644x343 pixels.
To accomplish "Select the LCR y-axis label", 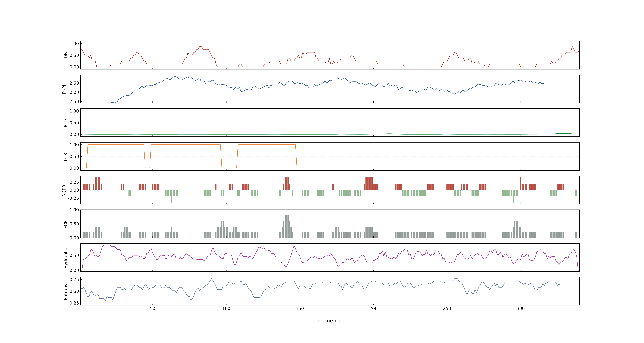I will [66, 157].
